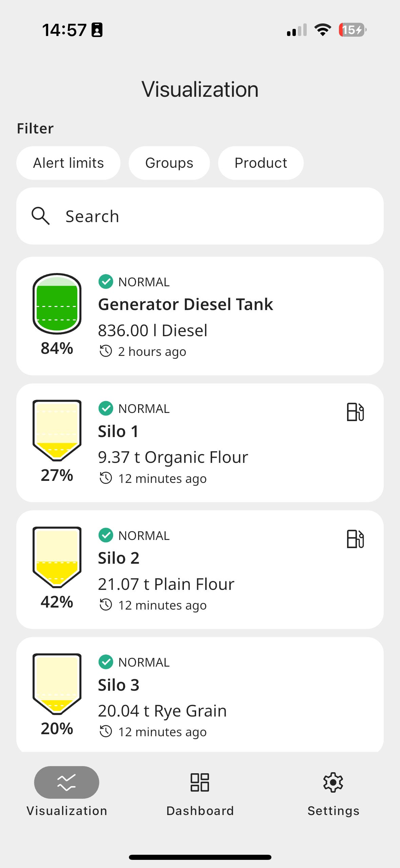Tap the fuel station icon on Silo 1
This screenshot has width=400, height=868.
tap(355, 412)
